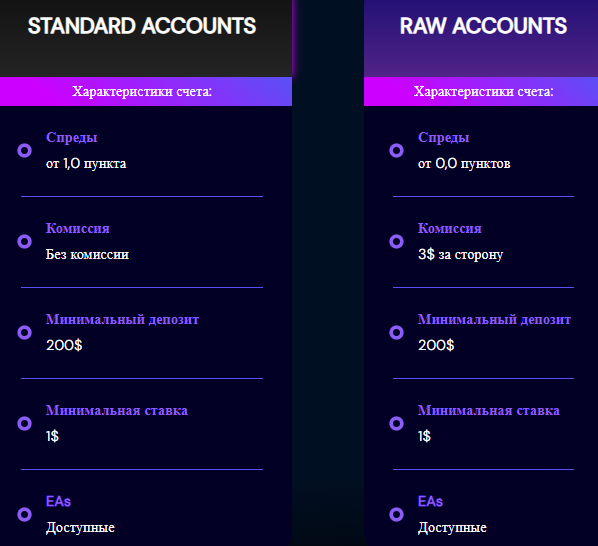This screenshot has width=598, height=546.
Task: Click the bullet next to Standard Минимальная ставка
Action: tap(24, 423)
